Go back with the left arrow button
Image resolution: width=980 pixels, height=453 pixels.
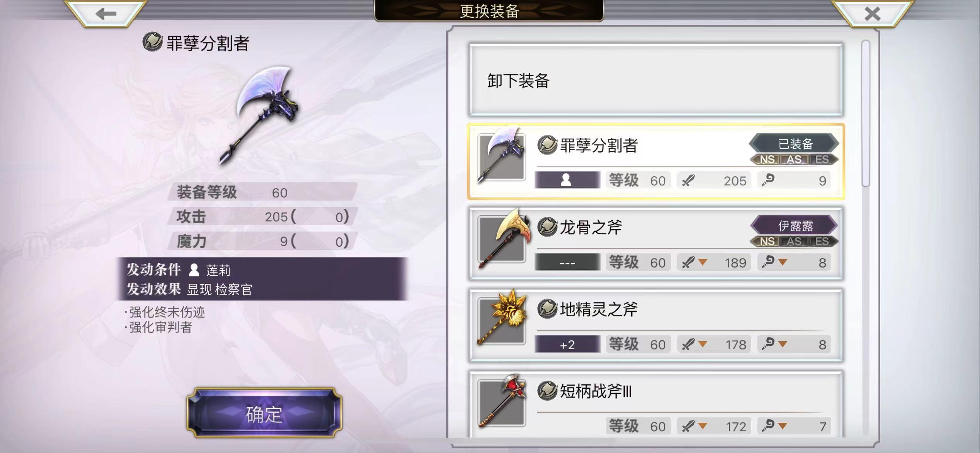[x=106, y=14]
